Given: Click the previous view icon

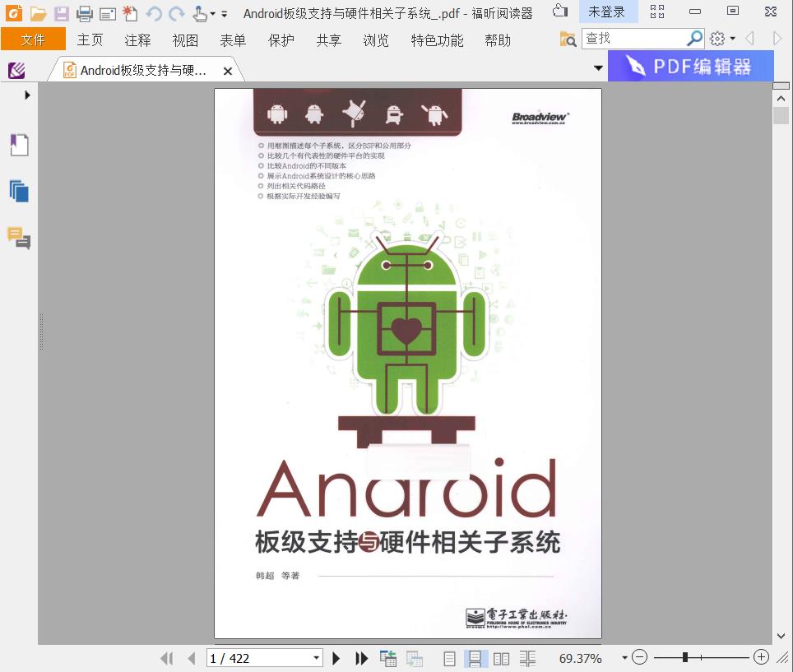Looking at the screenshot, I should coord(388,658).
